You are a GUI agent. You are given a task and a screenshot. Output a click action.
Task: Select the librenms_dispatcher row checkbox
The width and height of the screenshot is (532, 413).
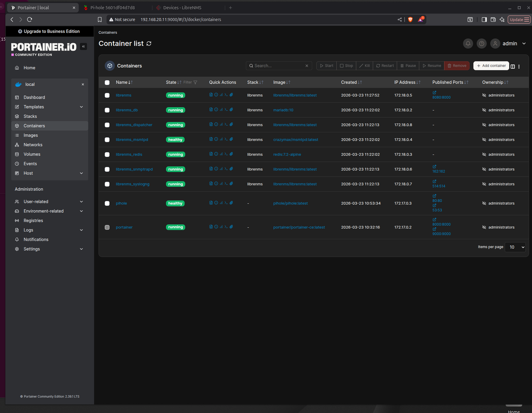coord(107,125)
